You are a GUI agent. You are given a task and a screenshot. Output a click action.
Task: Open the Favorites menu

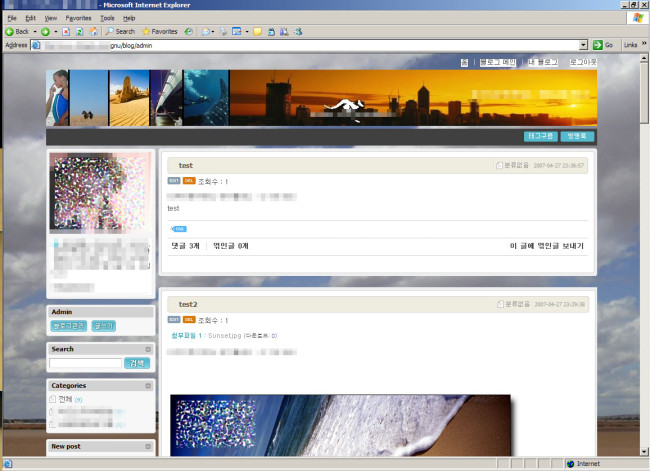tap(78, 18)
